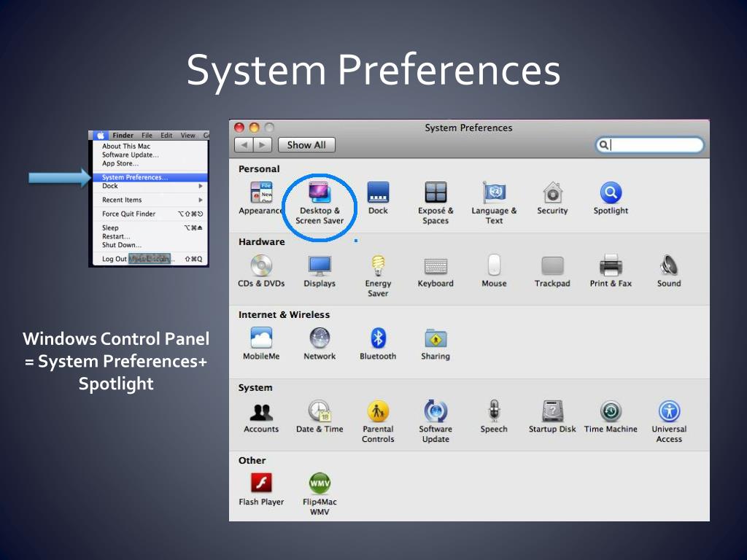Open Desktop & Screen Saver preferences

(x=320, y=203)
